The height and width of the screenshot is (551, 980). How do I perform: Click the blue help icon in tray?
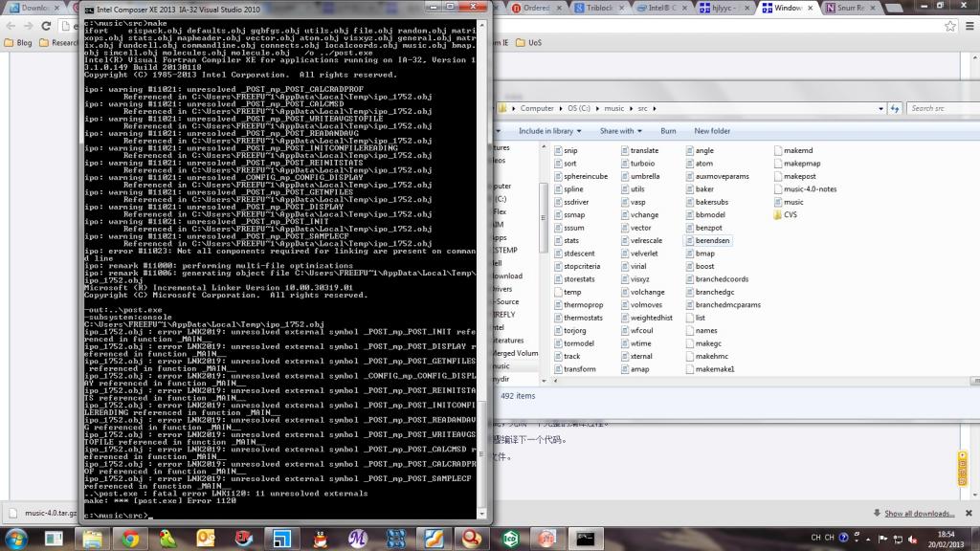click(844, 538)
